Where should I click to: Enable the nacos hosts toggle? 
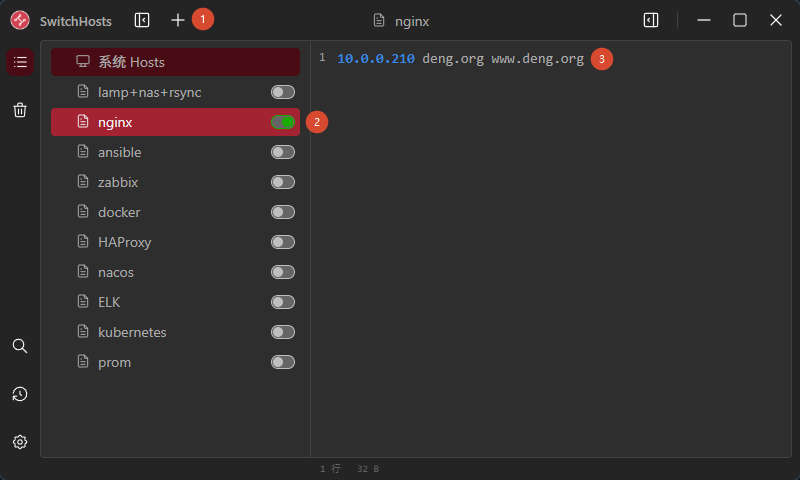283,272
